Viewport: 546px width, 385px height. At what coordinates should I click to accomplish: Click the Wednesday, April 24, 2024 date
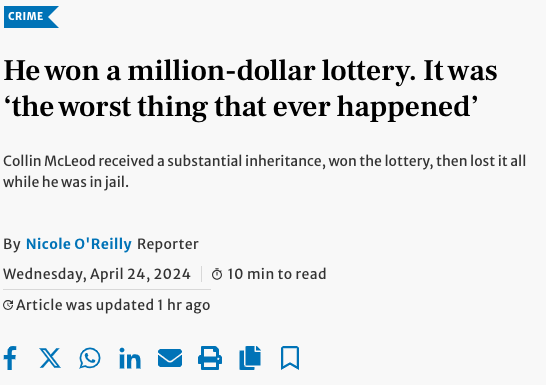[x=97, y=274]
